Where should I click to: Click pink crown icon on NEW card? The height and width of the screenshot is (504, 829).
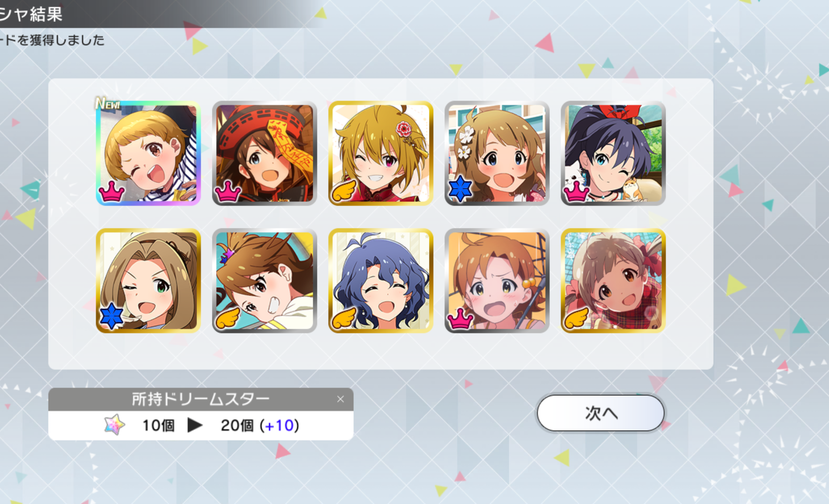pyautogui.click(x=112, y=191)
